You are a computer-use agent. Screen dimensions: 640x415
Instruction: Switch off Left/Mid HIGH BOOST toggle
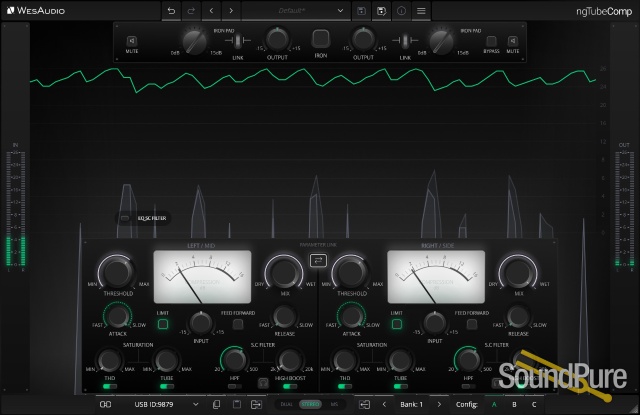[x=290, y=386]
